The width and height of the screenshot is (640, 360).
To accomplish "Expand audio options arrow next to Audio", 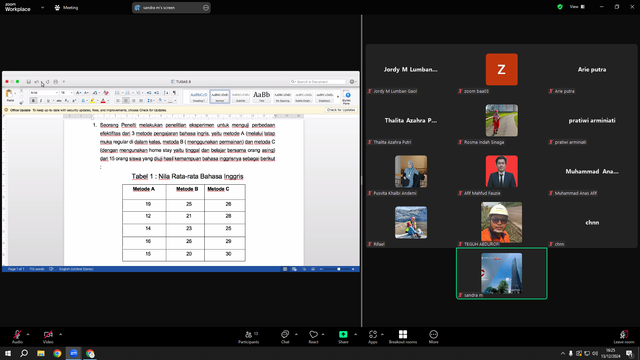I will point(28,334).
